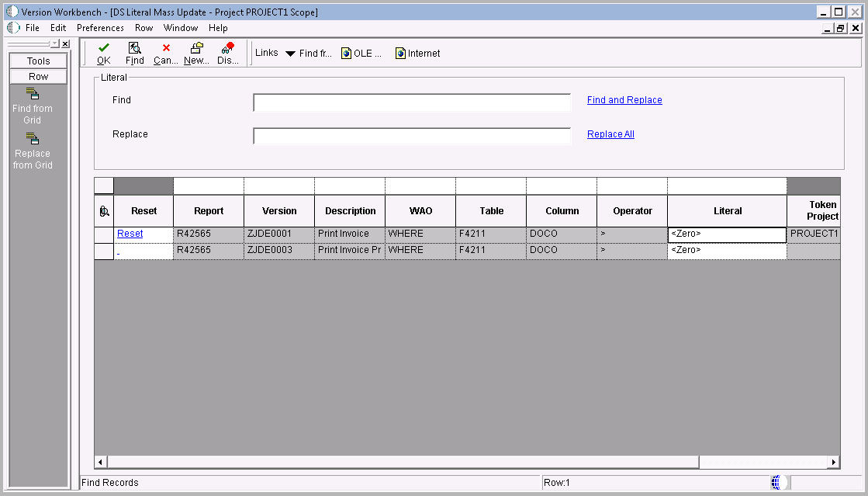Click the Replace All link
868x496 pixels.
tap(610, 134)
